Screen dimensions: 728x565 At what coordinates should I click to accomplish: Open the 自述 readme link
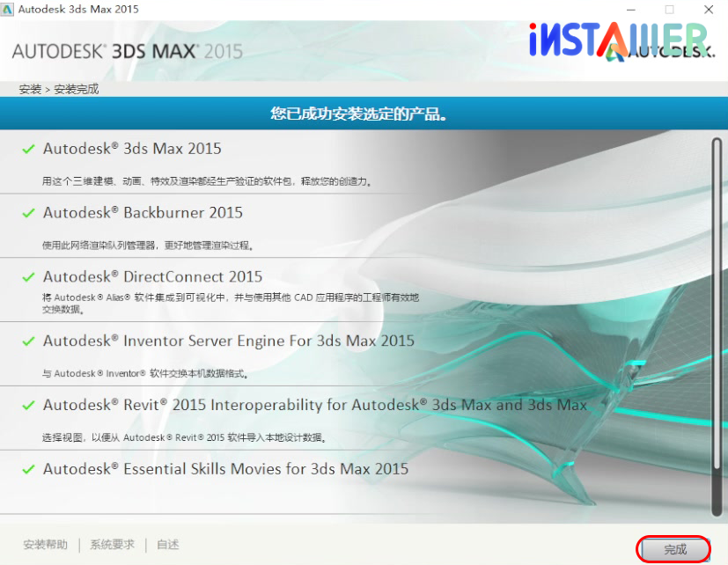coord(168,544)
